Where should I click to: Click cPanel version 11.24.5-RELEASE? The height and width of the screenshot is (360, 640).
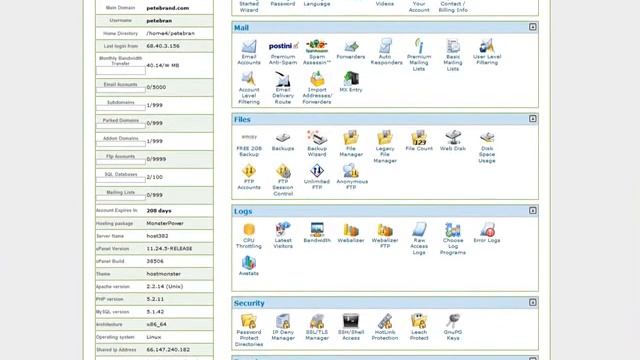[169, 249]
